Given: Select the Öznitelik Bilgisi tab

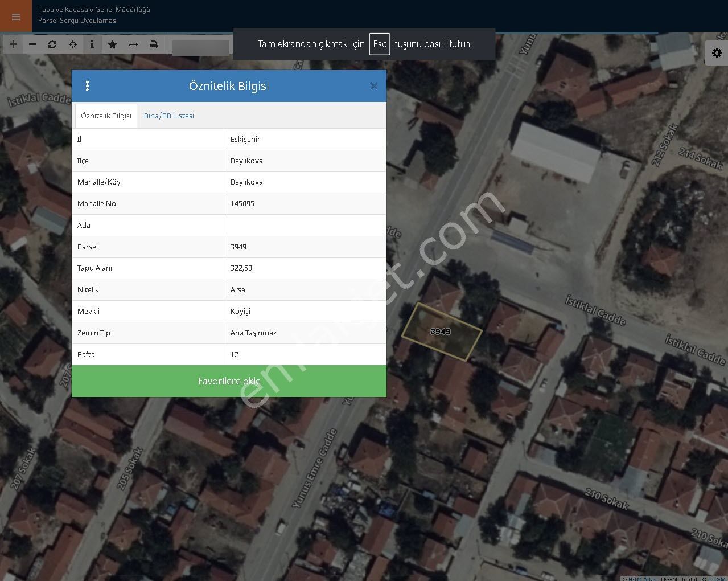Looking at the screenshot, I should point(105,116).
